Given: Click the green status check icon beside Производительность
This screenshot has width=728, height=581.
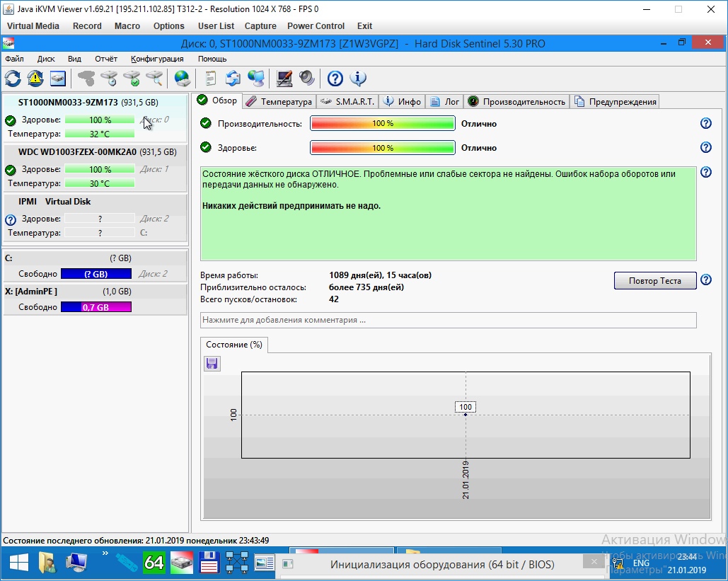Looking at the screenshot, I should [x=206, y=123].
